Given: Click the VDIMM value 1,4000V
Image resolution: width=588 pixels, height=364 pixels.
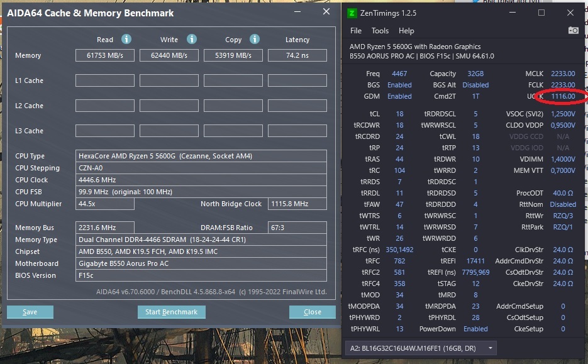Looking at the screenshot, I should (563, 159).
